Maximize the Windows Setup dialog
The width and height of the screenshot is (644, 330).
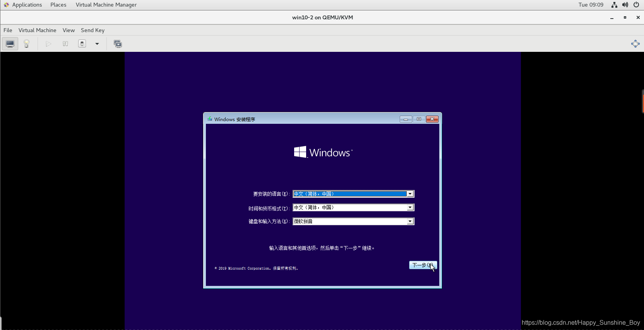tap(419, 119)
